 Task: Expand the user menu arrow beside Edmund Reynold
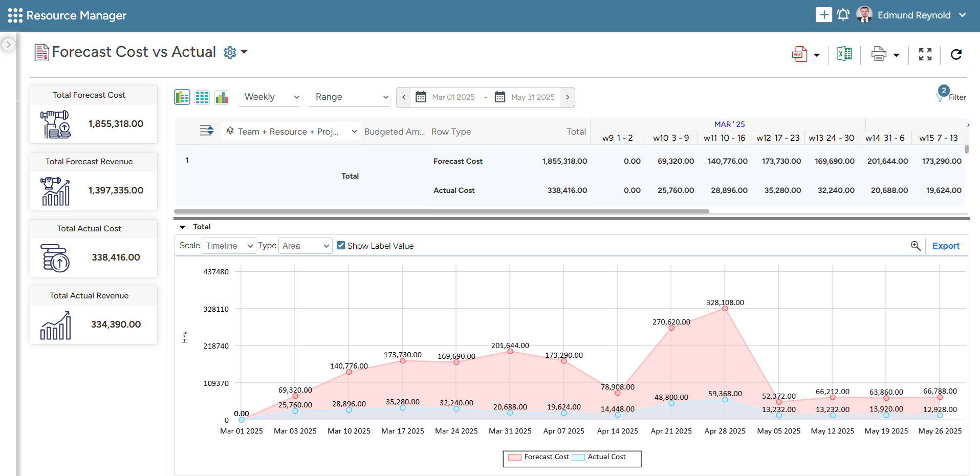tap(963, 15)
